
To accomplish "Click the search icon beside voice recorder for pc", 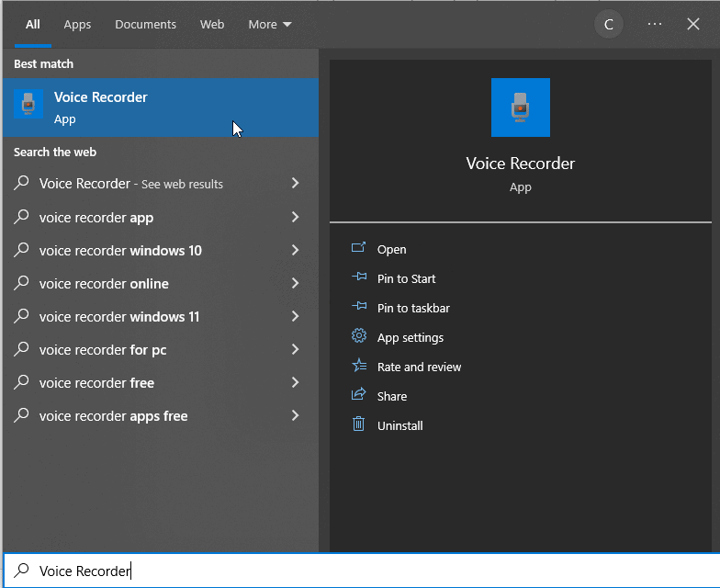I will click(x=21, y=349).
